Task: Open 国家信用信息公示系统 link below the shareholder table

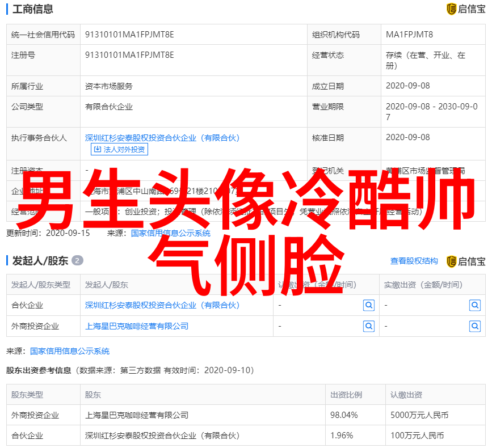Action: tap(70, 351)
